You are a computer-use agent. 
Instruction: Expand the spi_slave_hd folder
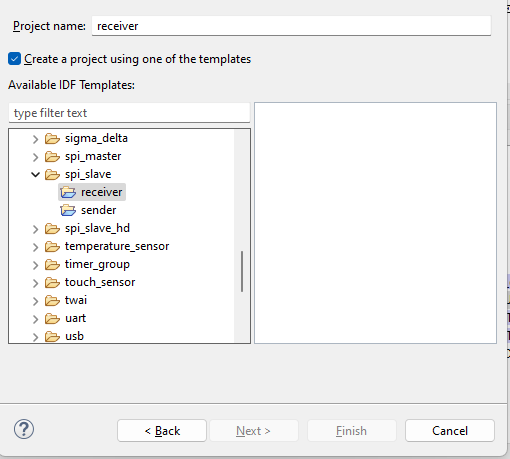point(35,229)
